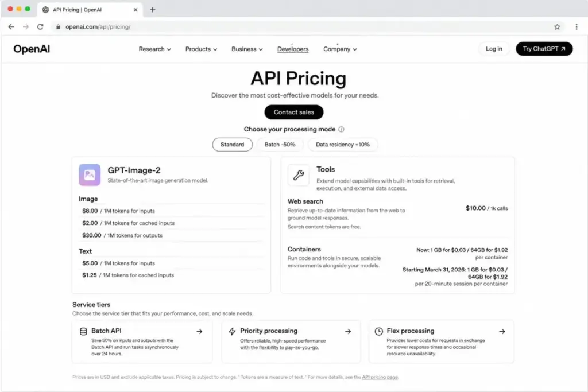588x392 pixels.
Task: Click the Service tiers heading
Action: [x=91, y=305]
